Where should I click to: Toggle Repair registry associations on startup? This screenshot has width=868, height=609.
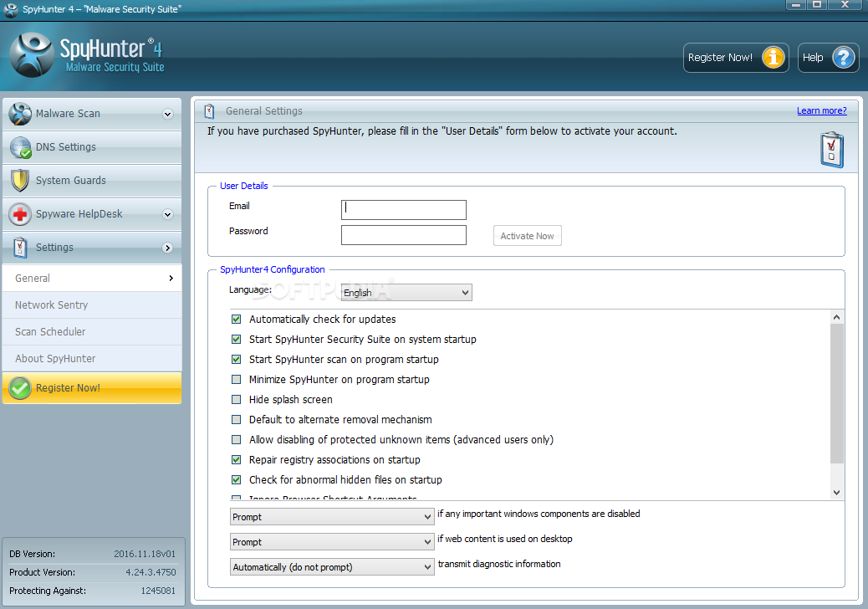[237, 459]
